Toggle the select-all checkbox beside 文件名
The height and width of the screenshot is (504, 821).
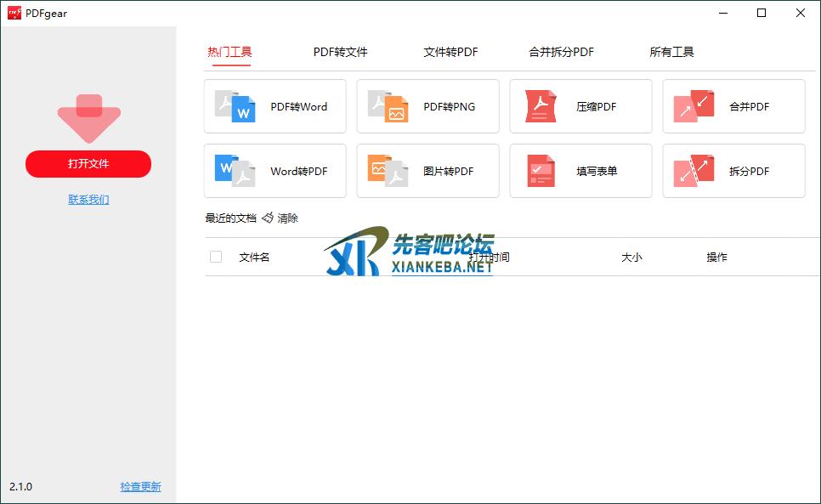(216, 257)
